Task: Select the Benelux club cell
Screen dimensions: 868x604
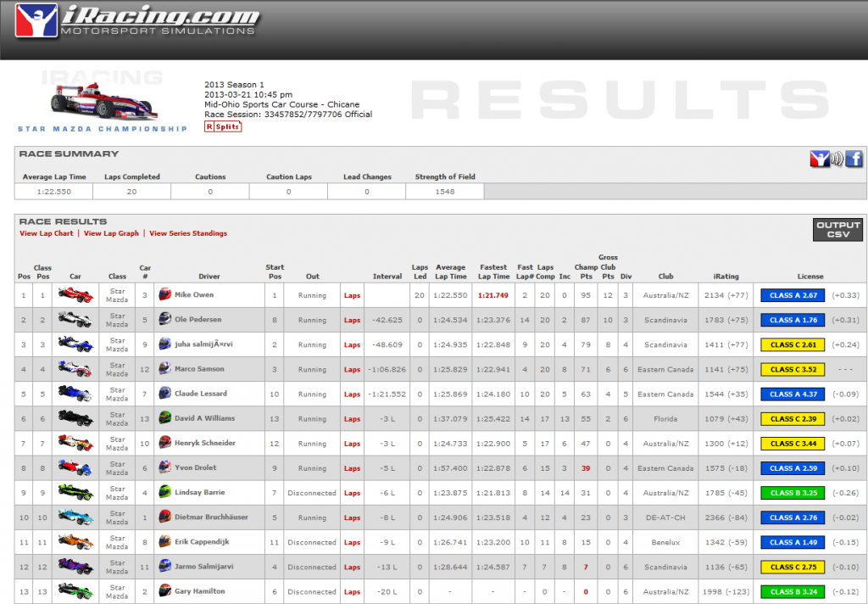Action: (x=665, y=542)
